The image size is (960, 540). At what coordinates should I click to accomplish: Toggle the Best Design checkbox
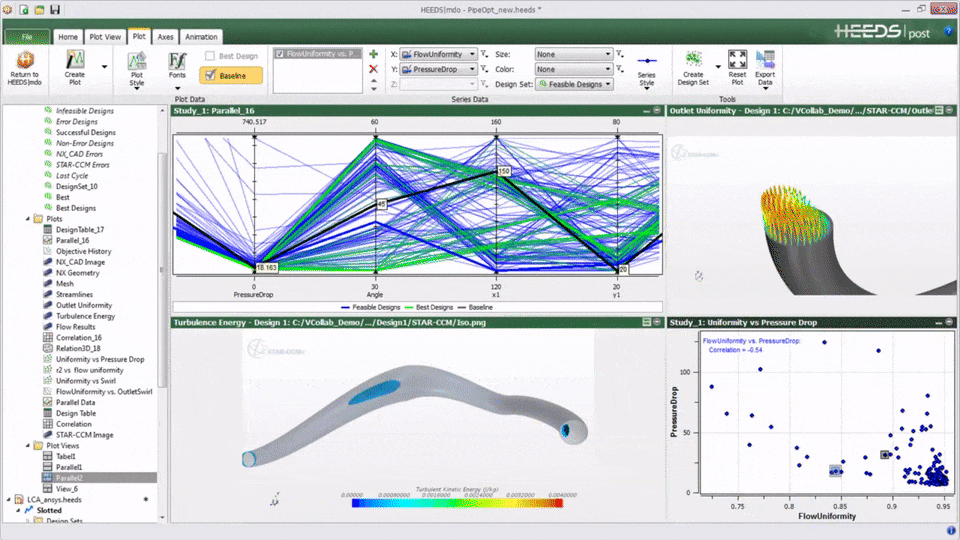coord(210,56)
